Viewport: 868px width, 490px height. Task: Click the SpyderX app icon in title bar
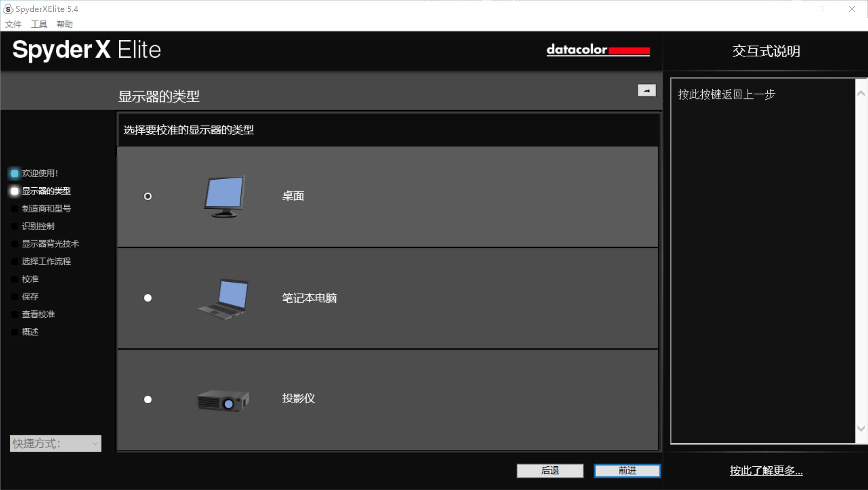8,9
